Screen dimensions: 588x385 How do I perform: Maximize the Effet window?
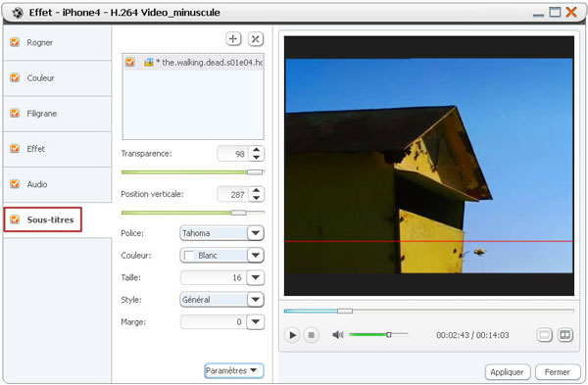coord(555,13)
